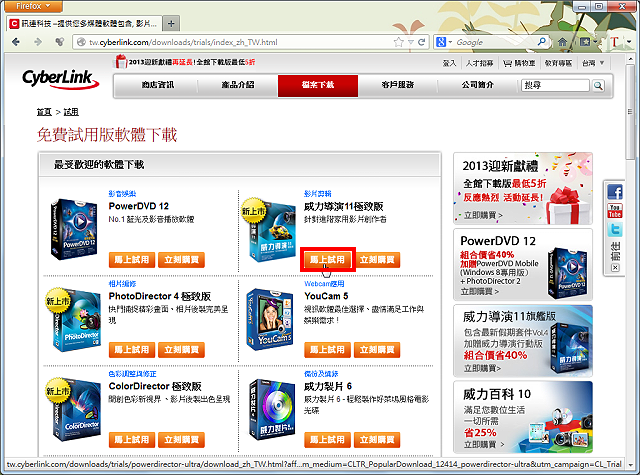The height and width of the screenshot is (475, 640).
Task: Open the 2013迎新獻禮 promotional banner
Action: pyautogui.click(x=523, y=189)
